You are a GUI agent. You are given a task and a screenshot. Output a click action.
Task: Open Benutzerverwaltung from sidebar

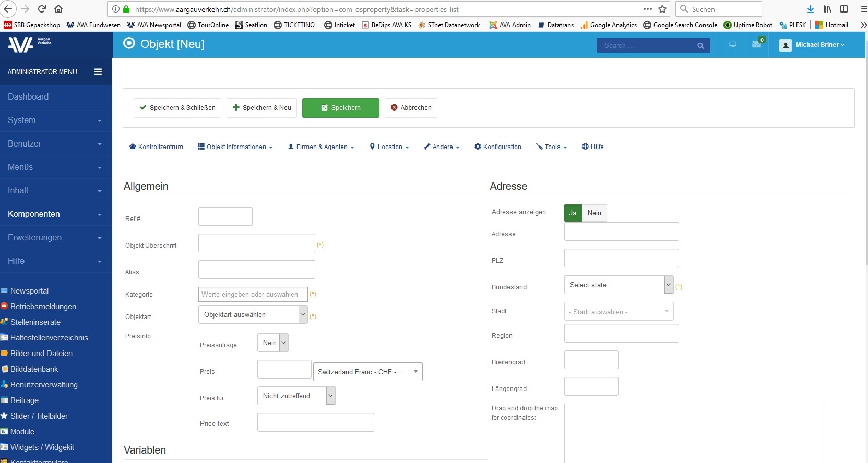click(44, 385)
